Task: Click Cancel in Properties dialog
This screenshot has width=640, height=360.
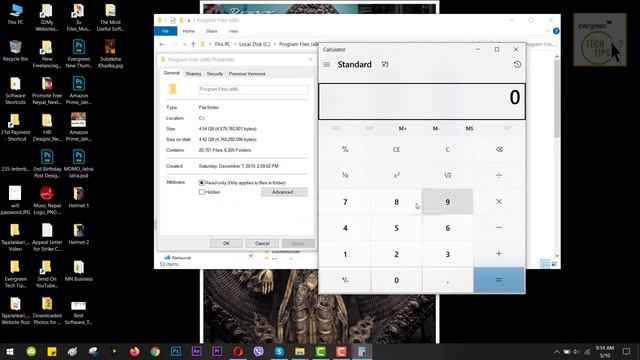Action: (x=262, y=243)
